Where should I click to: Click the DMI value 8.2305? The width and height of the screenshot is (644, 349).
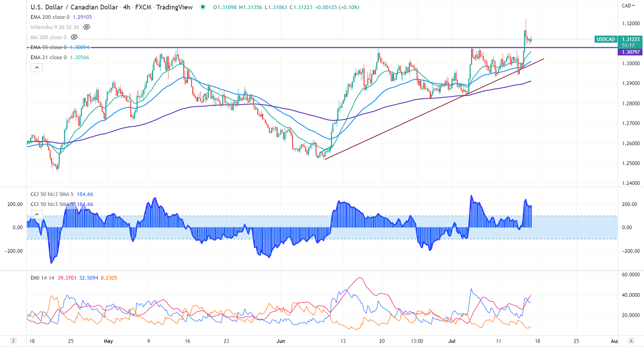click(x=109, y=278)
